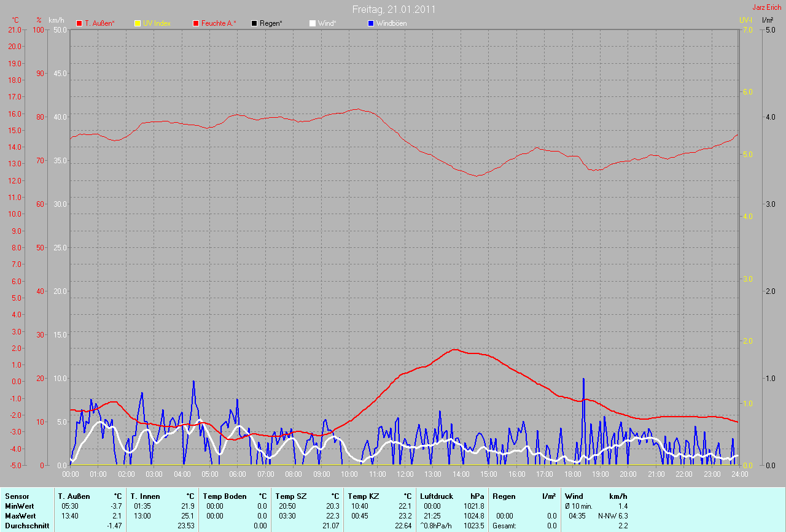Click the 'Temp KZ' column header

[363, 496]
